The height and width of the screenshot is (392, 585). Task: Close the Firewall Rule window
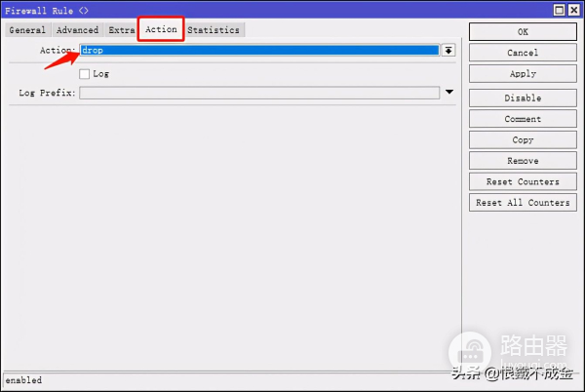pos(574,10)
